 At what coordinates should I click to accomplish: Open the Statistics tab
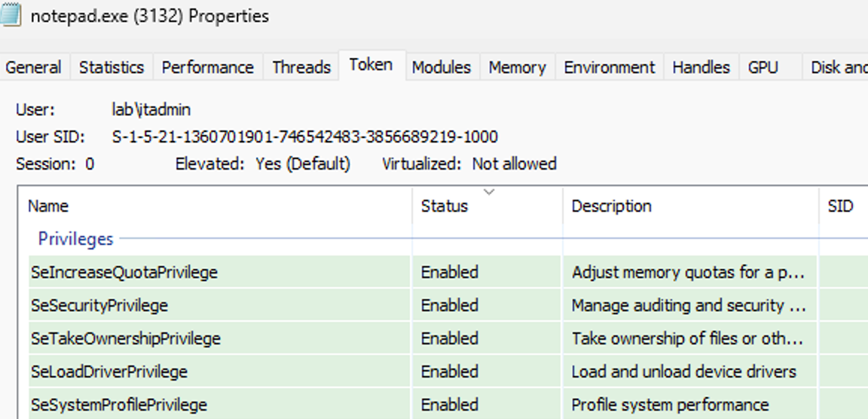[112, 68]
